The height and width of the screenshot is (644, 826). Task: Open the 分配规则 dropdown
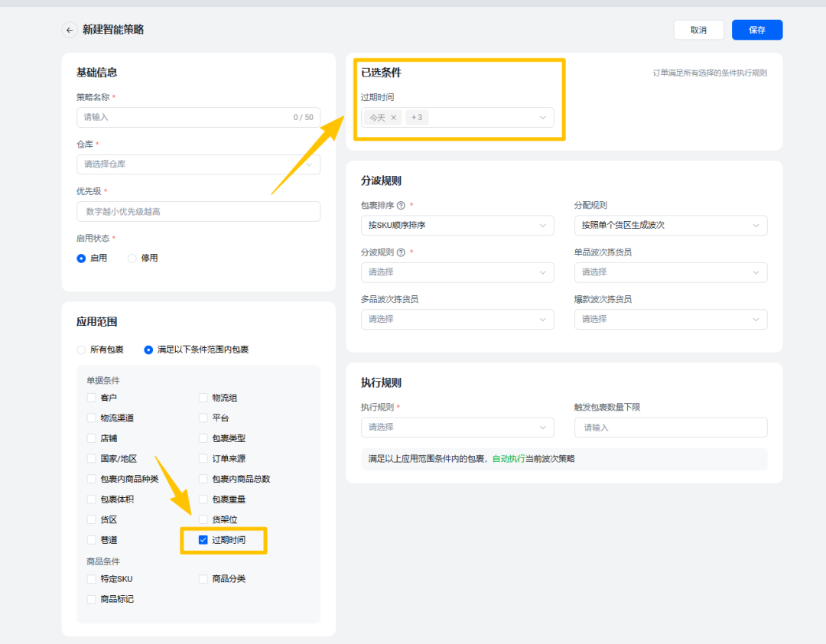pos(670,226)
